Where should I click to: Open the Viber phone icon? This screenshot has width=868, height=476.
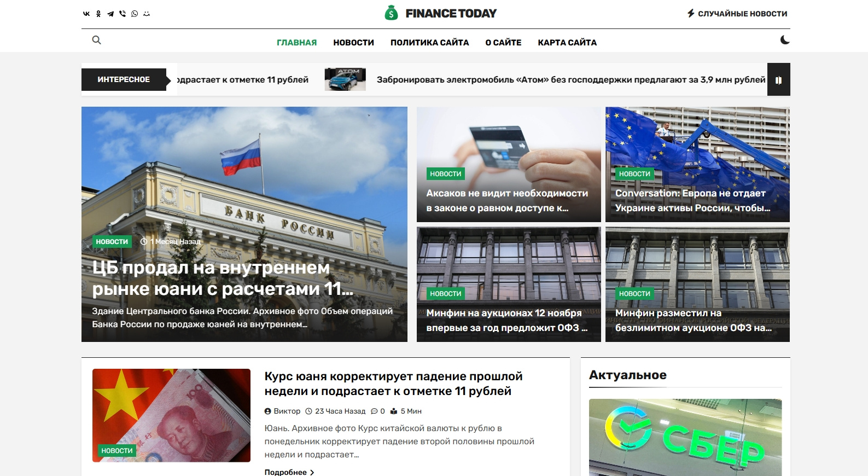[123, 14]
